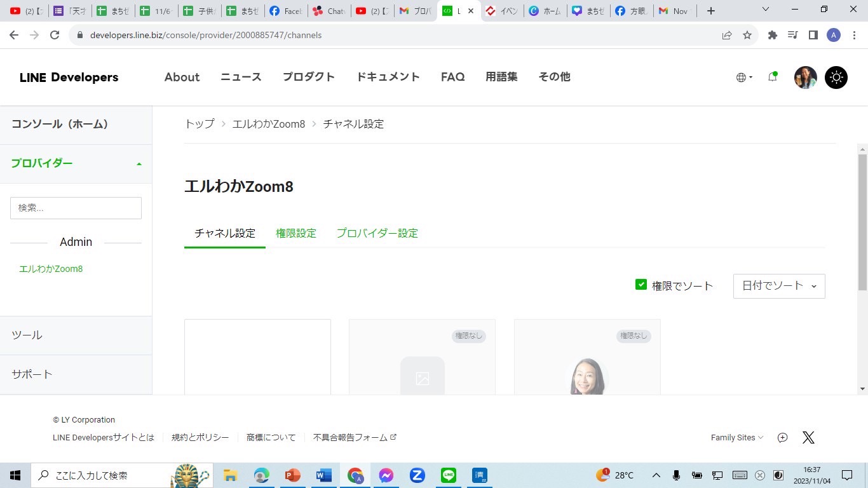Image resolution: width=868 pixels, height=488 pixels.
Task: Click the share page icon in address bar
Action: click(x=727, y=35)
